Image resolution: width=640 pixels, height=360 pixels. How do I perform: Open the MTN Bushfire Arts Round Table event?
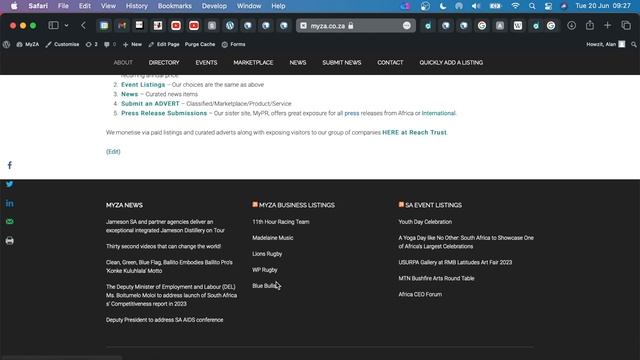pyautogui.click(x=436, y=278)
